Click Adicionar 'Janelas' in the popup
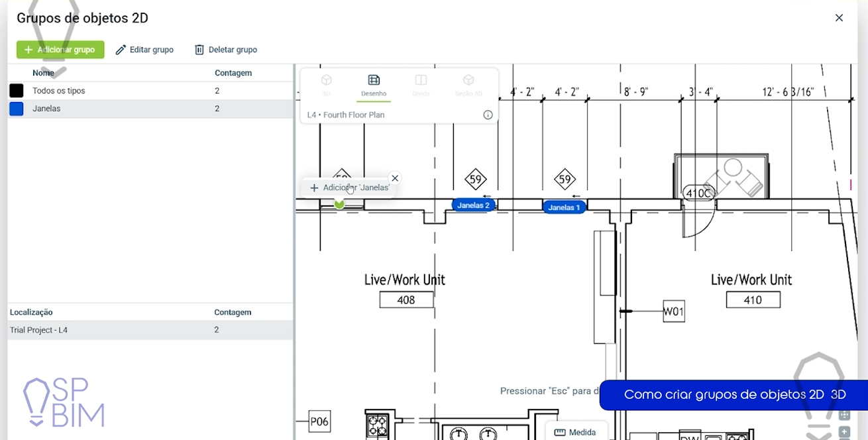This screenshot has width=868, height=440. pyautogui.click(x=350, y=188)
